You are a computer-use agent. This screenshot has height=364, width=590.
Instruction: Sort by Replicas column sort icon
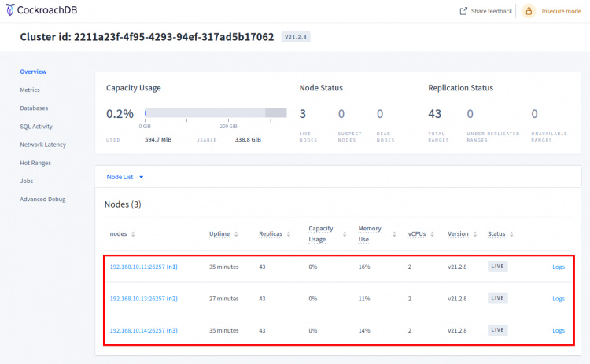point(288,234)
